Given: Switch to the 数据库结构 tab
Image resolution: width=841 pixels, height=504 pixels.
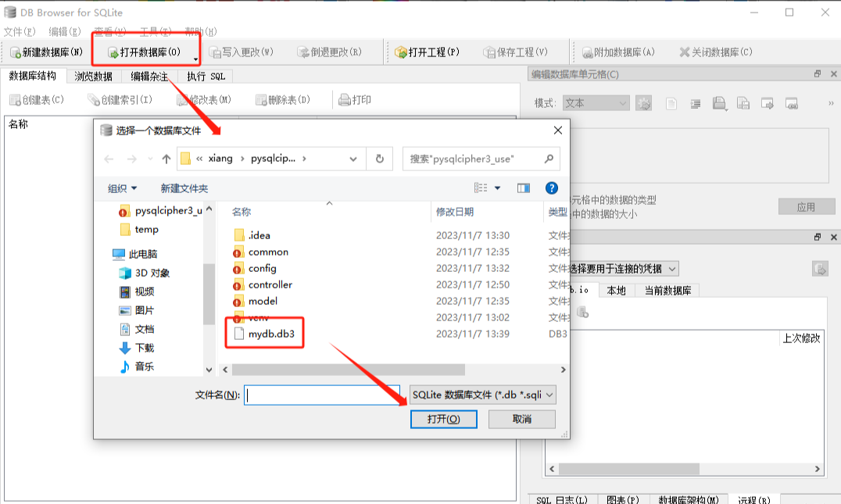Looking at the screenshot, I should coord(33,76).
